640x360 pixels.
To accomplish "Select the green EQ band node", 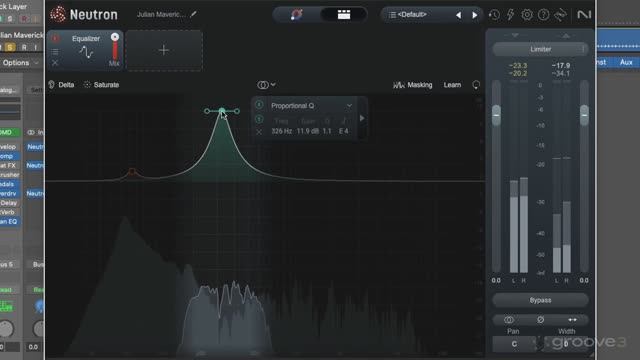I will point(222,111).
